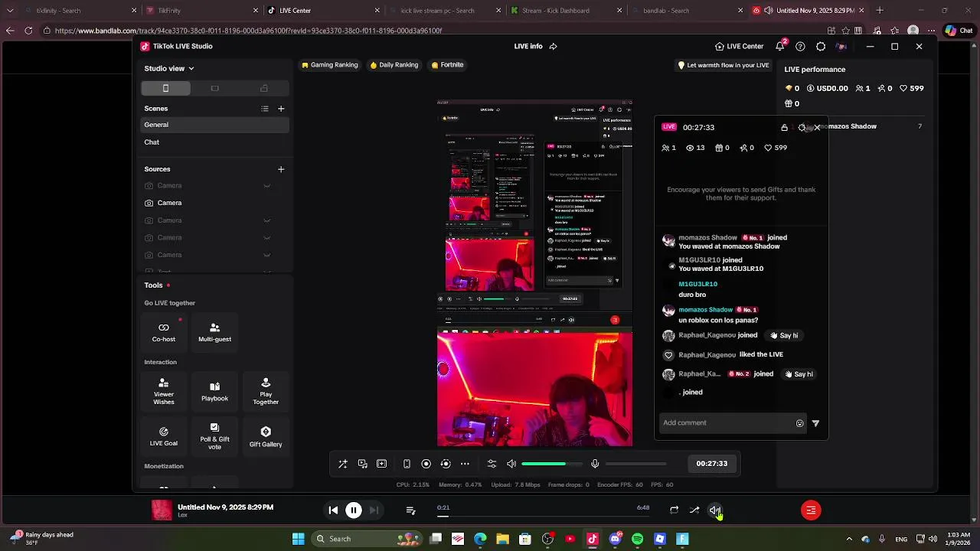Image resolution: width=980 pixels, height=551 pixels.
Task: Click the phone preview icon in the bottom toolbar
Action: click(x=407, y=464)
